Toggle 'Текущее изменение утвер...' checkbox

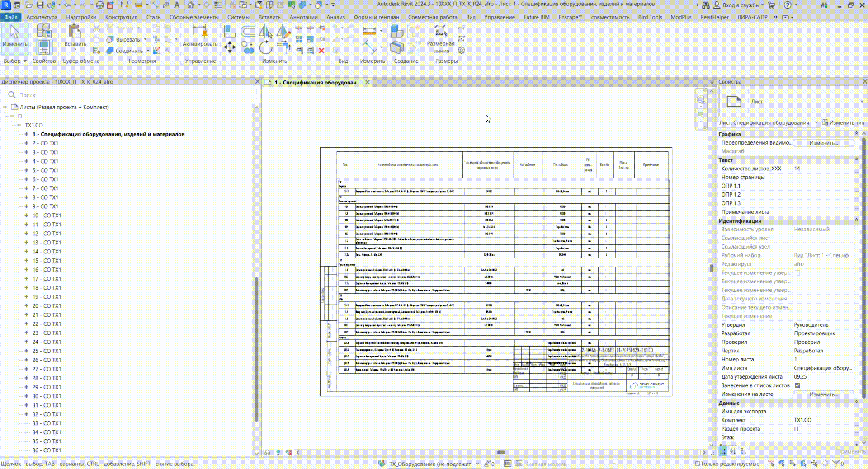pos(797,273)
